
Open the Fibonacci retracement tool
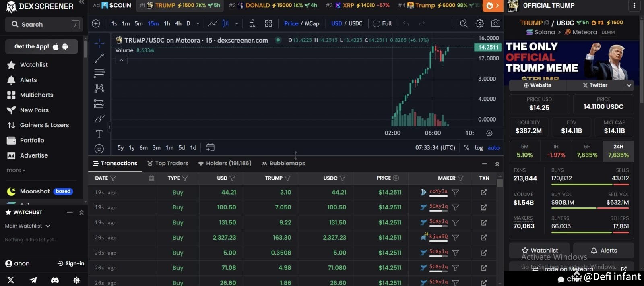pos(99,73)
